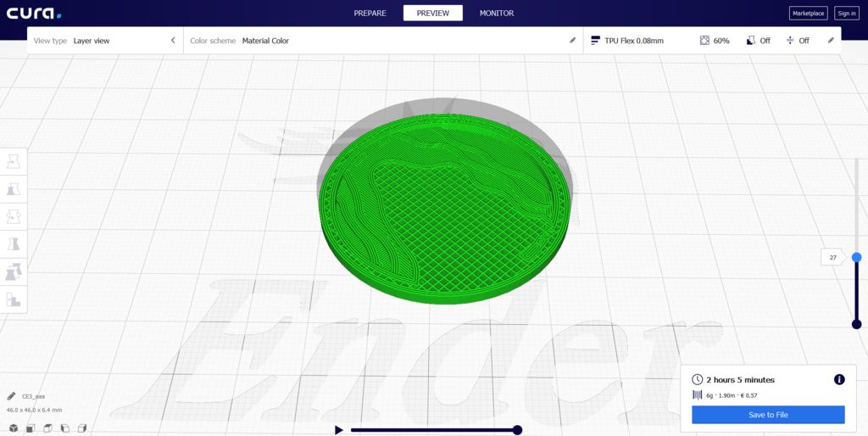Screen dimensions: 868x436
Task: Select the Scale tool in the left toolbar
Action: point(14,189)
